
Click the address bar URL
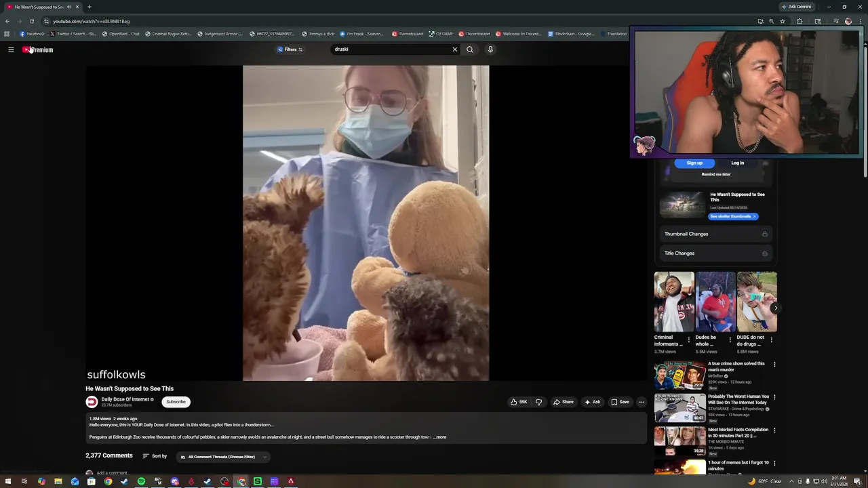(92, 21)
